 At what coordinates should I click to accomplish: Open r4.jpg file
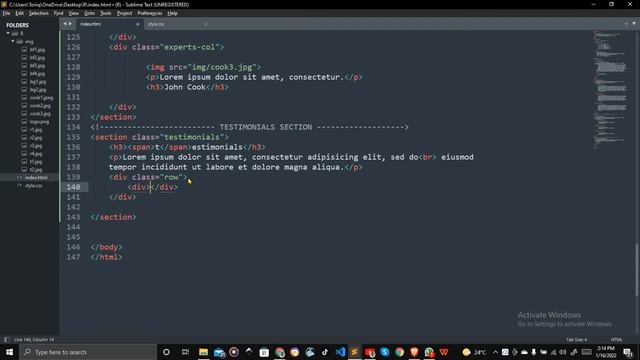coord(36,154)
